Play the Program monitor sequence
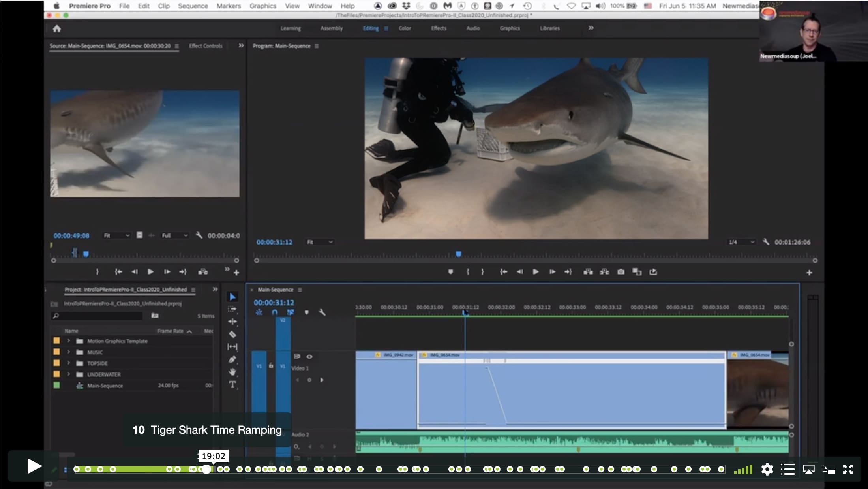The image size is (868, 489). coord(536,272)
